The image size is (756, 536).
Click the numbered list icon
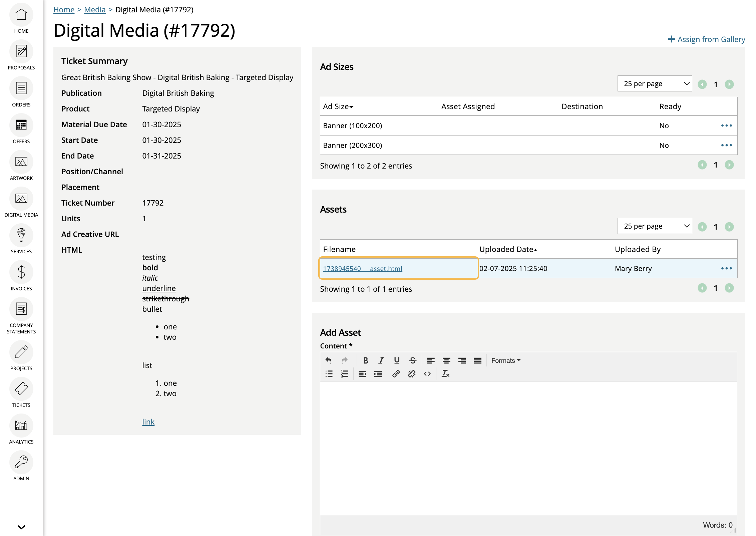pyautogui.click(x=345, y=374)
